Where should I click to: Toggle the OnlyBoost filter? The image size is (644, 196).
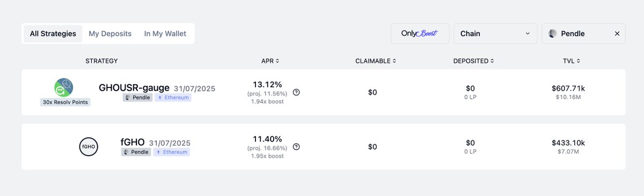pos(420,33)
